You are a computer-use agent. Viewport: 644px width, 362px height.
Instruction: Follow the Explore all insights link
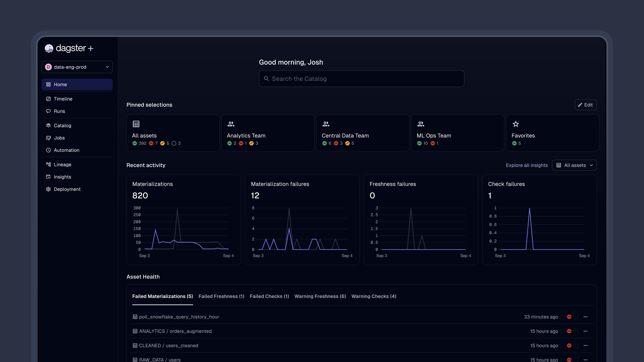(x=527, y=165)
